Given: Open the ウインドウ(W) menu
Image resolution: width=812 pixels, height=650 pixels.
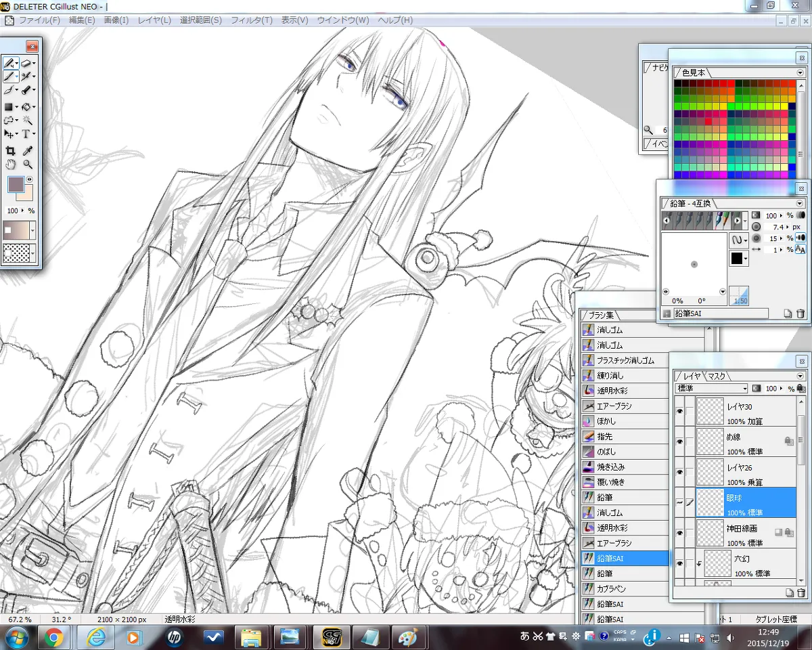Looking at the screenshot, I should click(343, 20).
